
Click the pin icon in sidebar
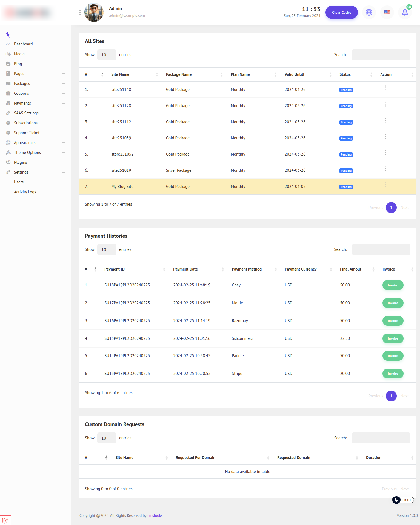[8, 35]
